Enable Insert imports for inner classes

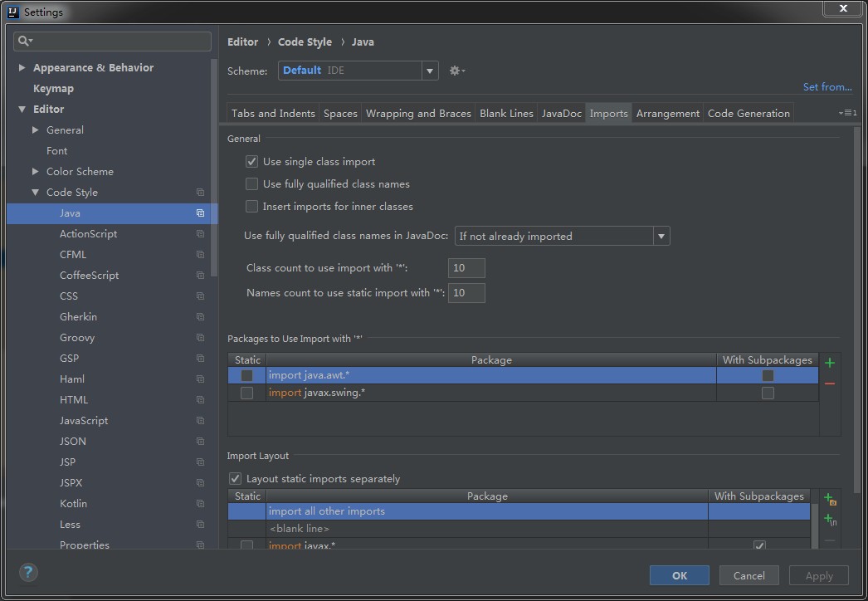point(252,206)
